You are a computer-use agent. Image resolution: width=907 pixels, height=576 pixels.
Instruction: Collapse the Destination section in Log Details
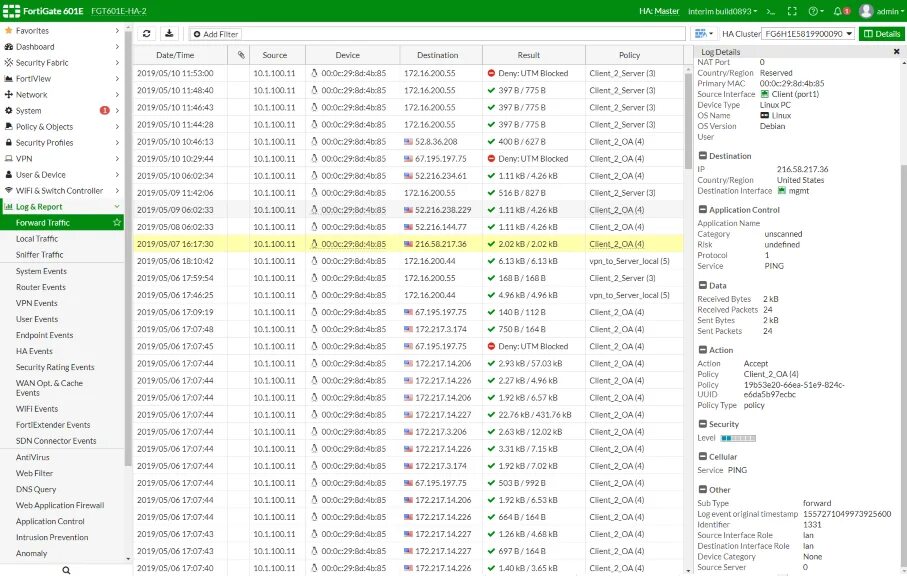702,156
